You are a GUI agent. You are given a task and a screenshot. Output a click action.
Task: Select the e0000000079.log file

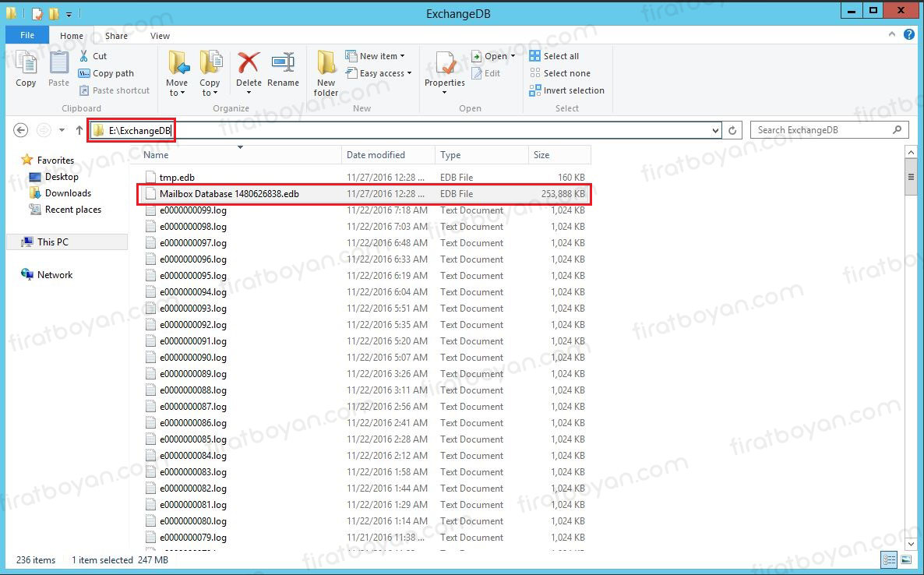(x=364, y=538)
